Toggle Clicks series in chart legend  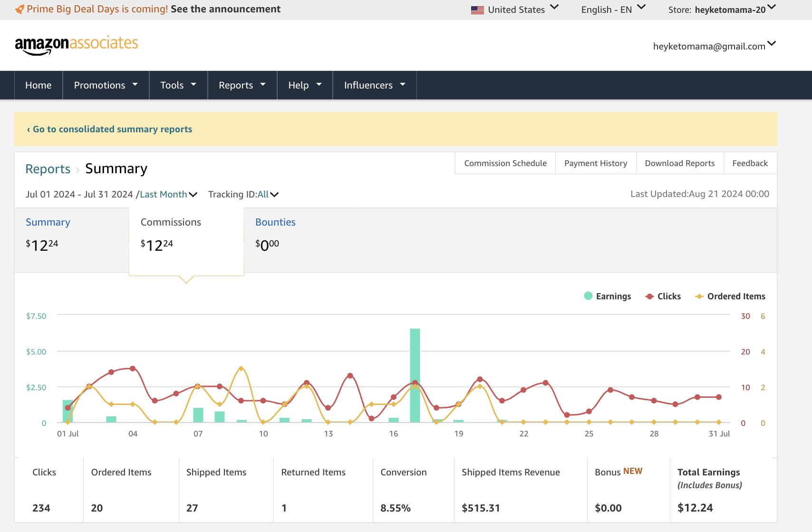point(663,296)
